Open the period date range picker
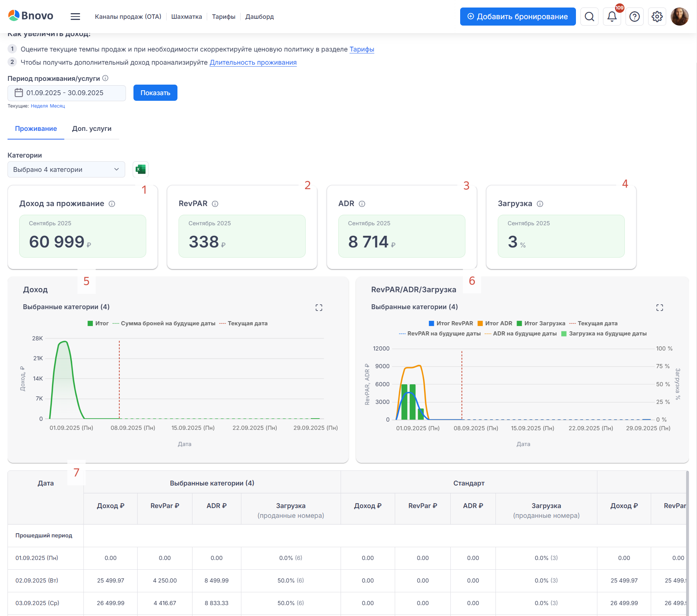The image size is (697, 616). (67, 93)
